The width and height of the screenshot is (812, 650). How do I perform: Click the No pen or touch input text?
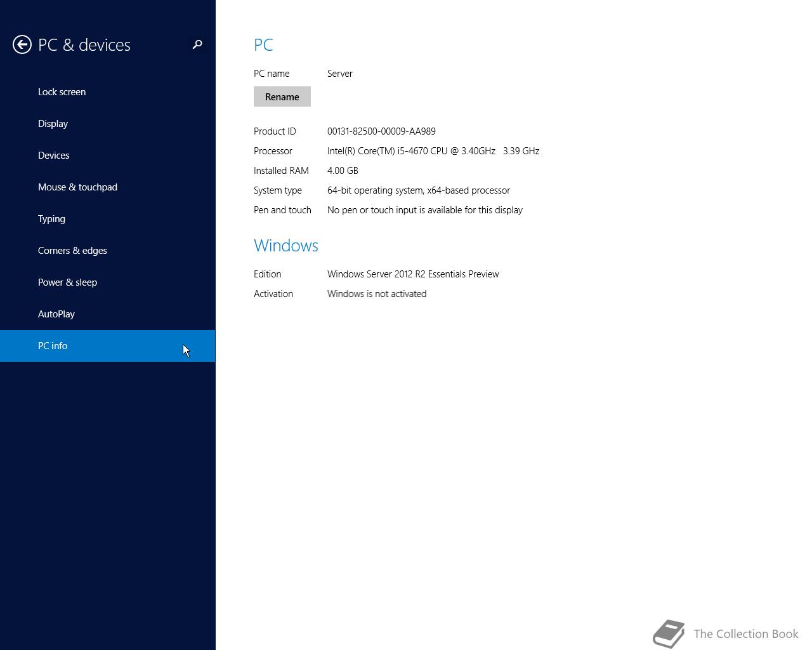pos(425,210)
